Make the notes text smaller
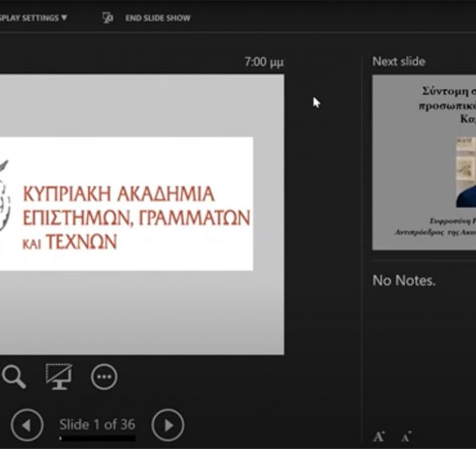The width and height of the screenshot is (476, 449). point(406,437)
